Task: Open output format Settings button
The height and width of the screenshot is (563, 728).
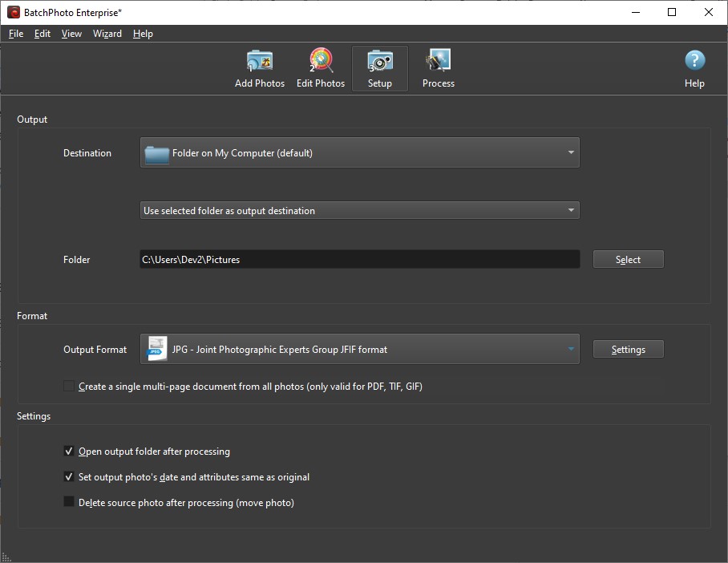Action: [628, 350]
